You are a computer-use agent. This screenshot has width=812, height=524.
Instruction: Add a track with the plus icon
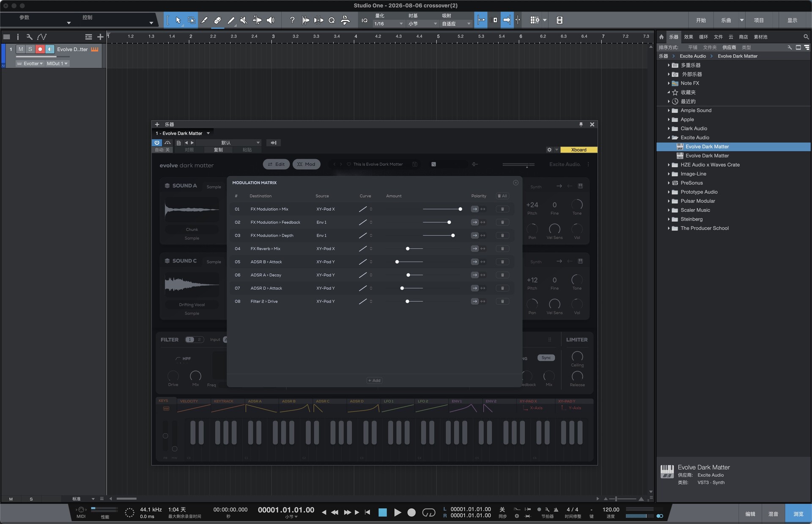100,37
